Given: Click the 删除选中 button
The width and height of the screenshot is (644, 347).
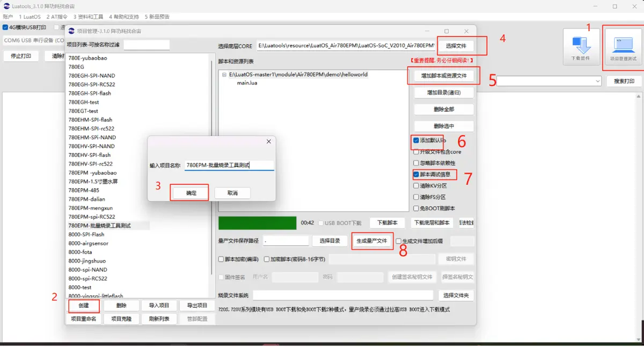Looking at the screenshot, I should point(444,126).
